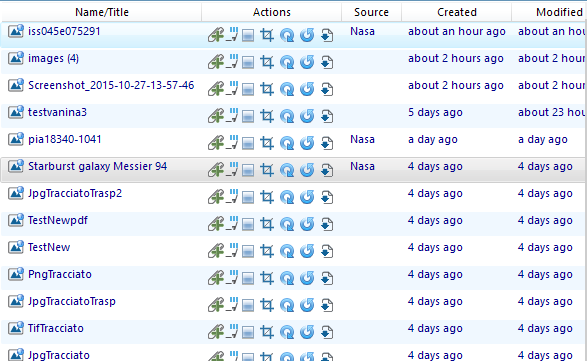Click Nasa source in the pia18340-1041 row
This screenshot has height=361, width=587.
tap(362, 139)
